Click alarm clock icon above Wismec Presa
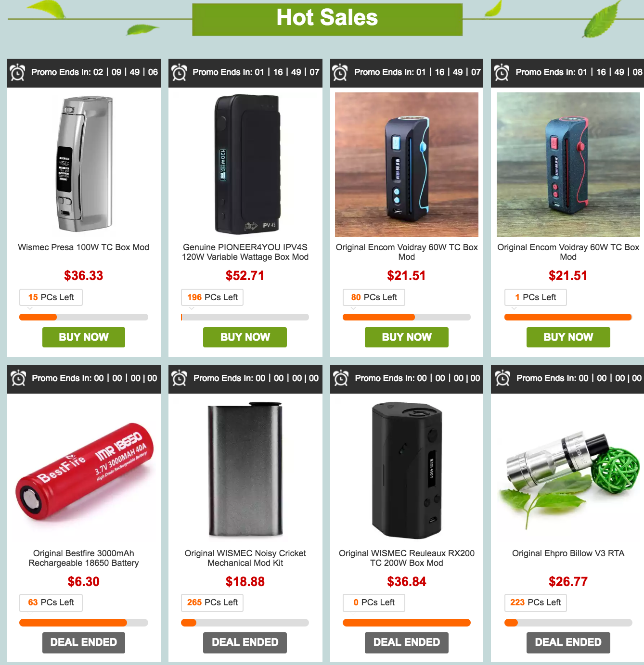644x665 pixels. 18,73
